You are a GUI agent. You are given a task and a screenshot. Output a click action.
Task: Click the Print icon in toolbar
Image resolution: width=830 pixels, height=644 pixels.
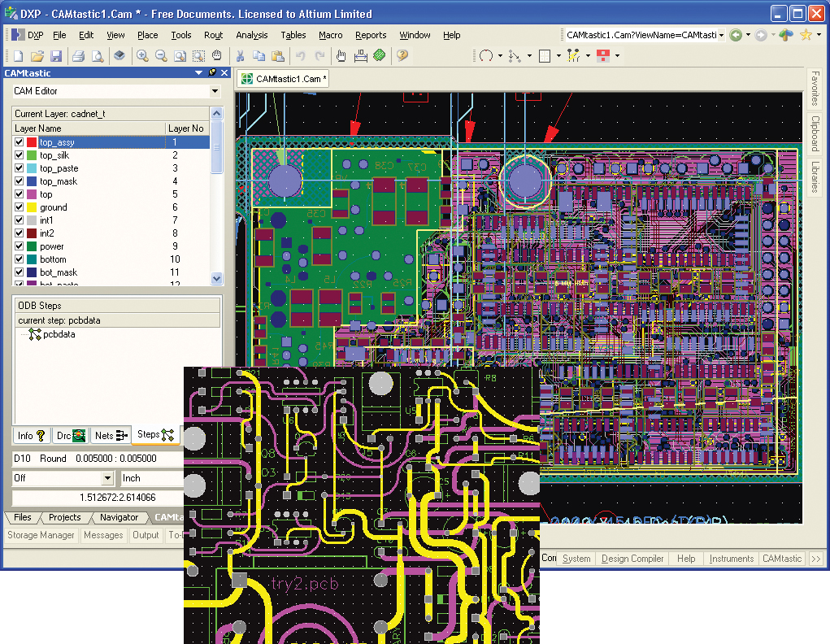(79, 56)
